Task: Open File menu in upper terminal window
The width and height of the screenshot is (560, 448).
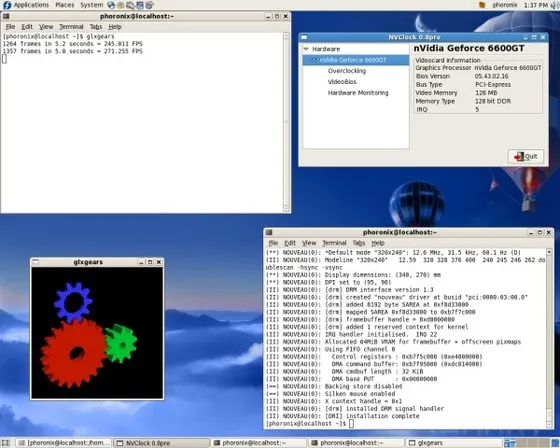Action: (10, 27)
